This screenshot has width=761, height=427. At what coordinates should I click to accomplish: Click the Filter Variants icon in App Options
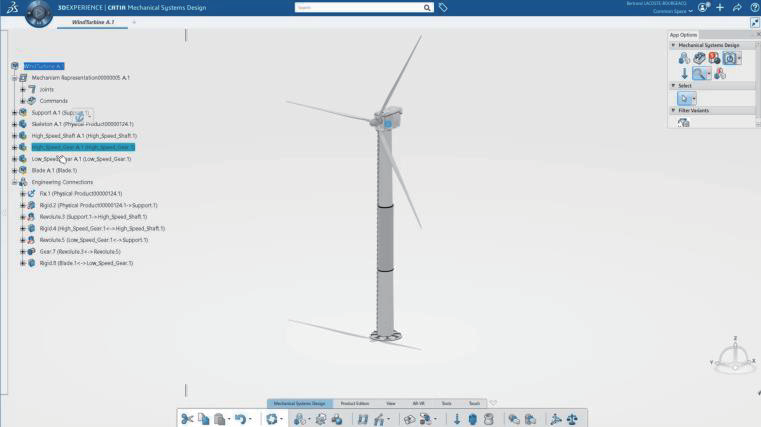[684, 123]
